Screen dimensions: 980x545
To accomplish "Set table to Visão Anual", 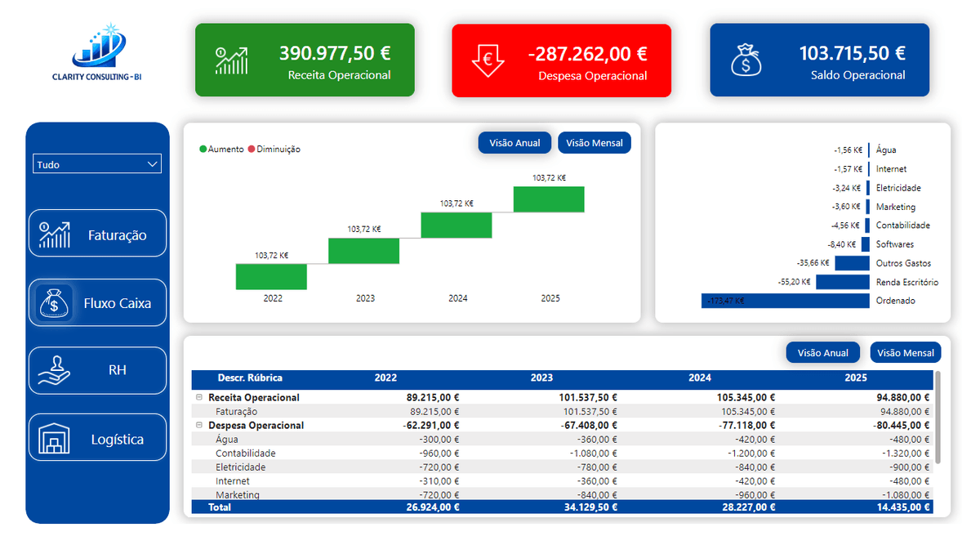I will tap(823, 353).
